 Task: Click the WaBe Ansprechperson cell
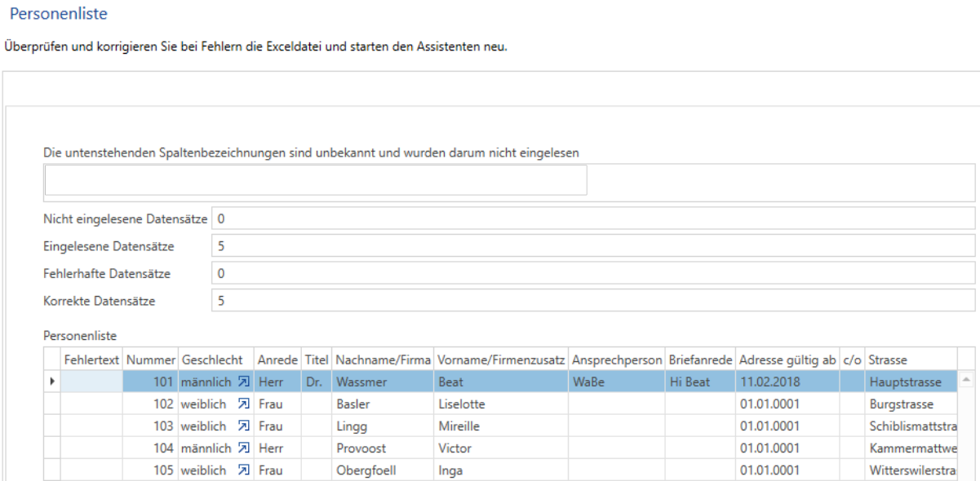pyautogui.click(x=617, y=382)
